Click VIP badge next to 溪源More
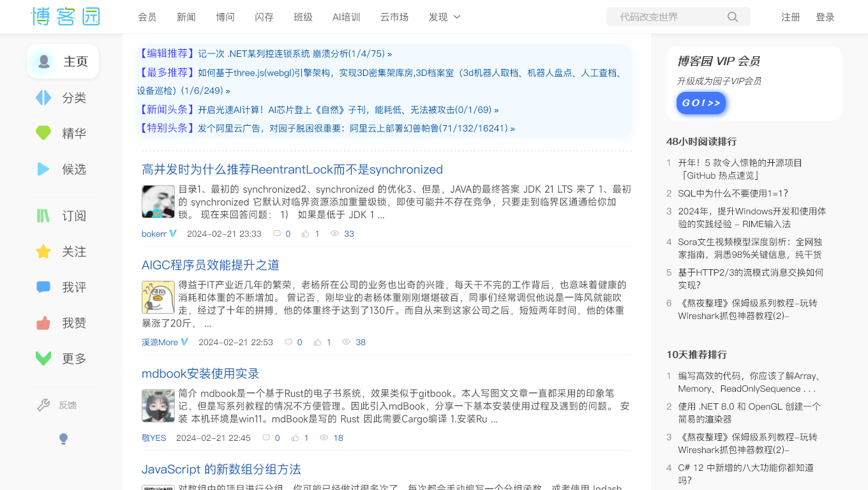 coord(184,342)
